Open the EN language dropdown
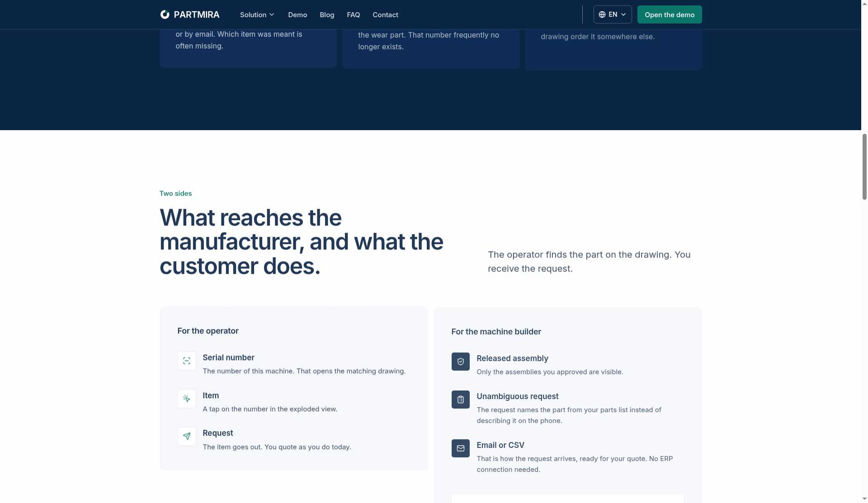The image size is (868, 503). [x=613, y=14]
